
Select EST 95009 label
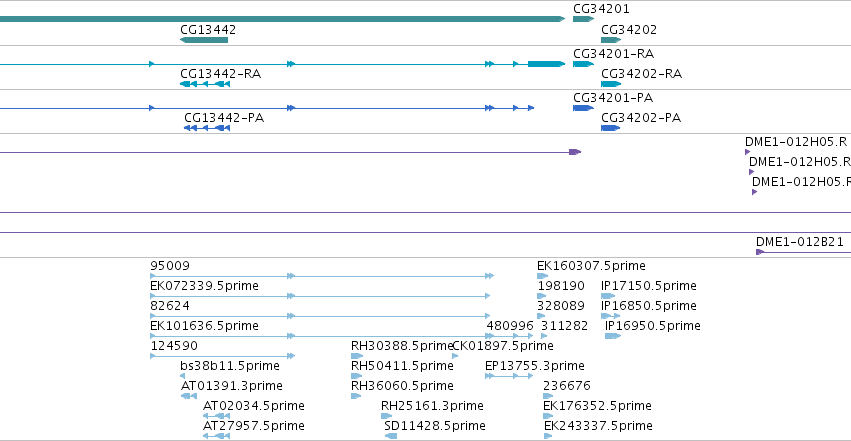click(x=170, y=266)
